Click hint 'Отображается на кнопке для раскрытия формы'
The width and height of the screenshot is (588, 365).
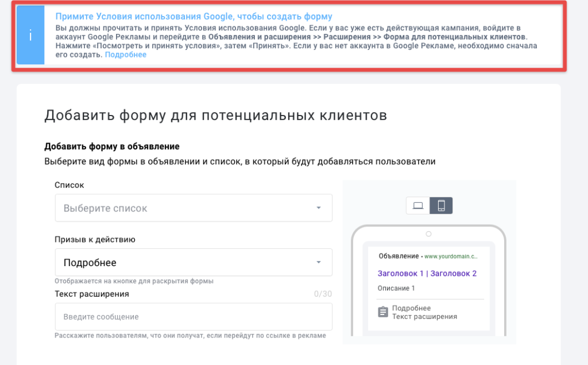(x=134, y=281)
